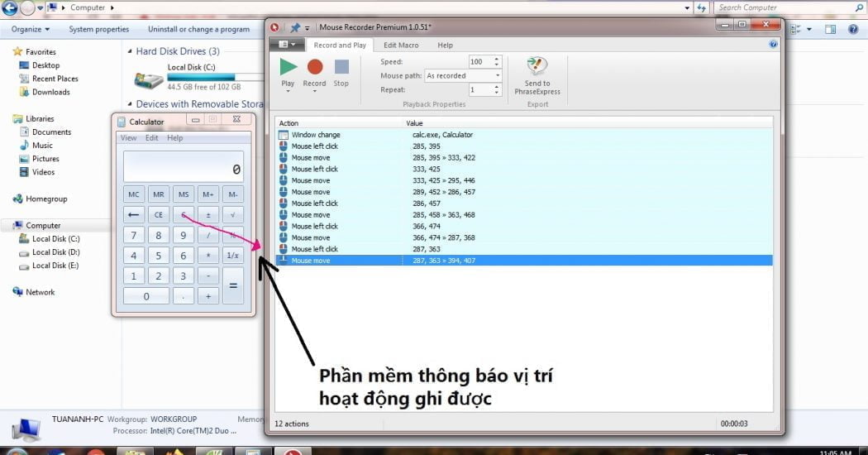Click the Explorer back arrow button
This screenshot has height=455, width=868.
9,7
